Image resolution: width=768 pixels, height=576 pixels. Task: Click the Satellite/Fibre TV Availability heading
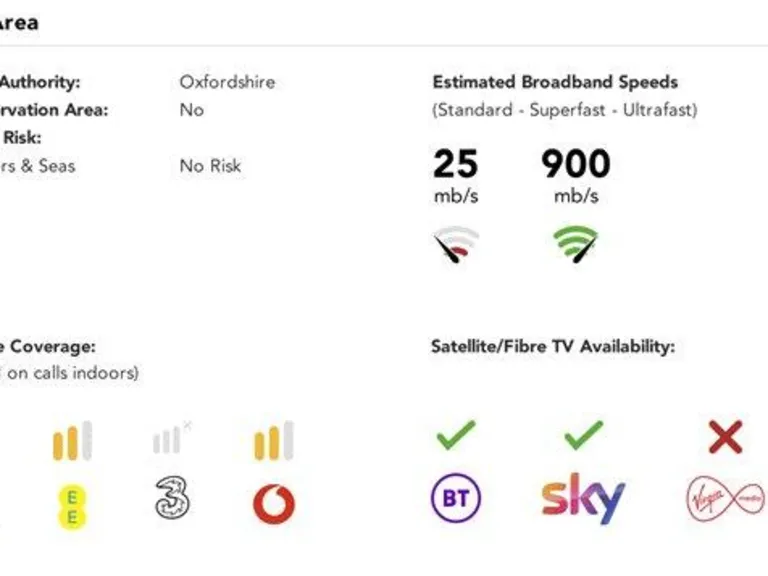point(553,346)
